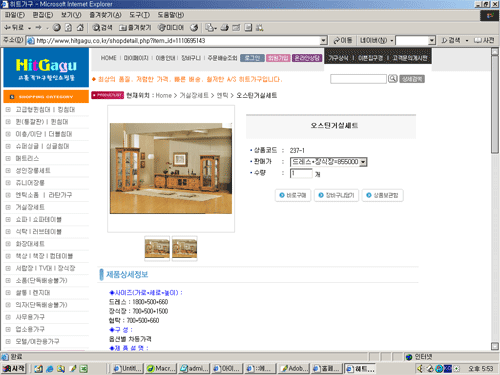This screenshot has height=375, width=500.
Task: Open the 업소용가구 category link
Action: coord(30,329)
